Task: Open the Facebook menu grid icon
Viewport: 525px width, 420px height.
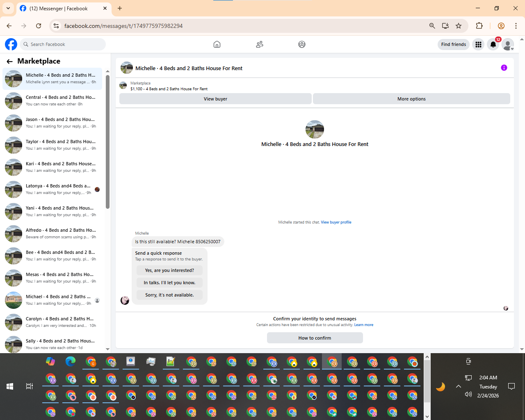Action: (x=478, y=44)
